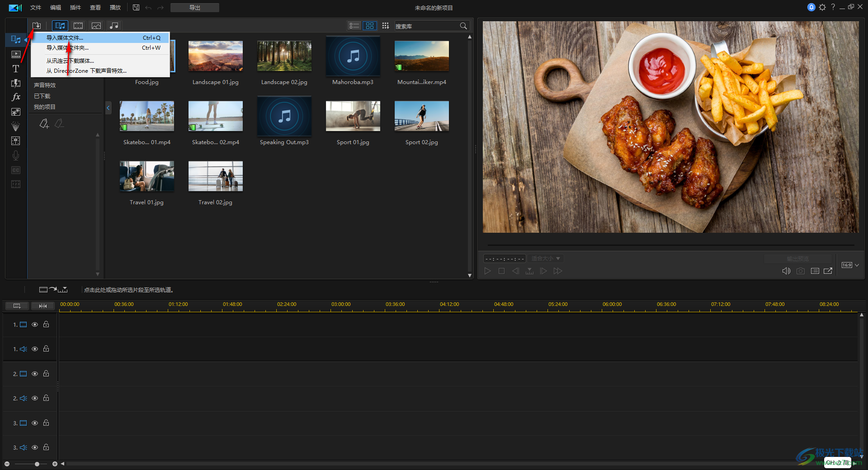This screenshot has width=868, height=470.
Task: Click the preview volume speaker icon
Action: click(786, 271)
